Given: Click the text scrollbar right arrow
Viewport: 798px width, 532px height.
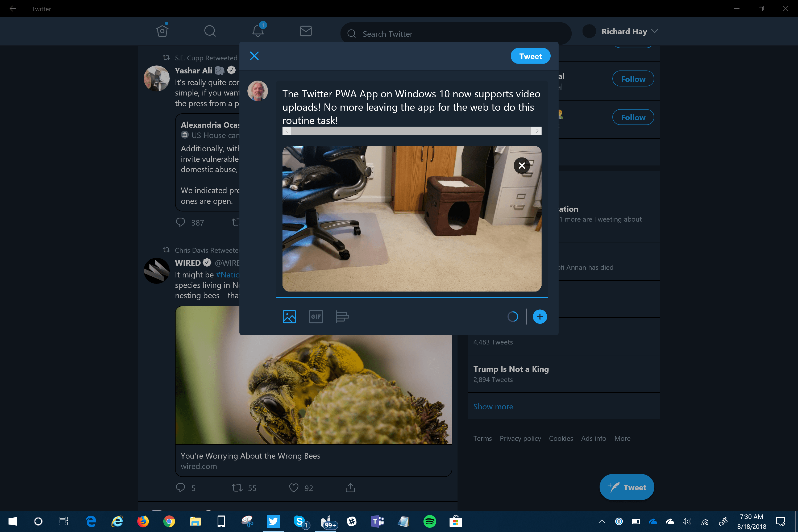Looking at the screenshot, I should pyautogui.click(x=537, y=131).
